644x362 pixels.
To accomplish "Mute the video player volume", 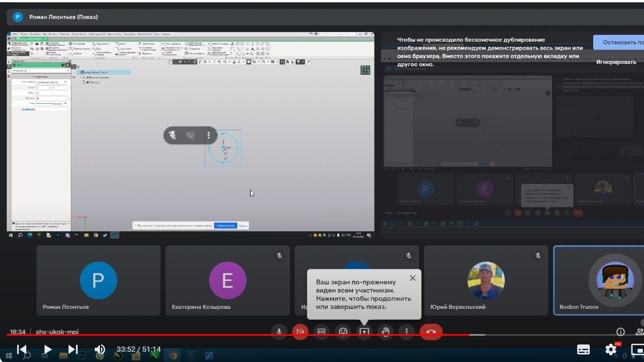I will point(99,349).
